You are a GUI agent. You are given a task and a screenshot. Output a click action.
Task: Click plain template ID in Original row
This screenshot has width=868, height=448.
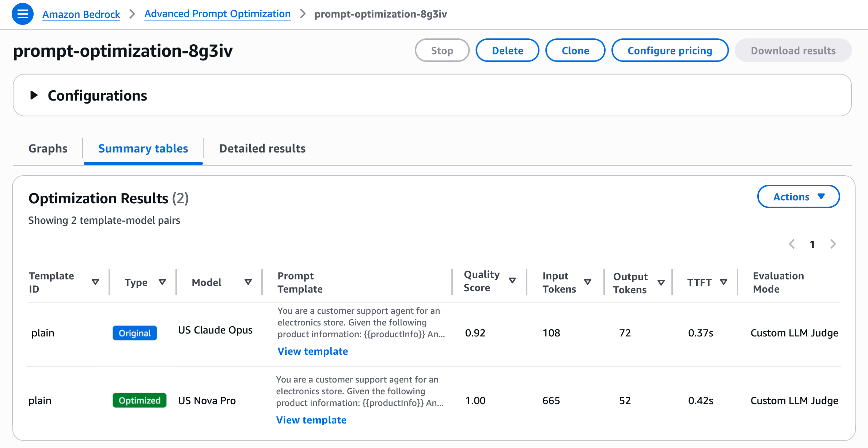pyautogui.click(x=43, y=333)
